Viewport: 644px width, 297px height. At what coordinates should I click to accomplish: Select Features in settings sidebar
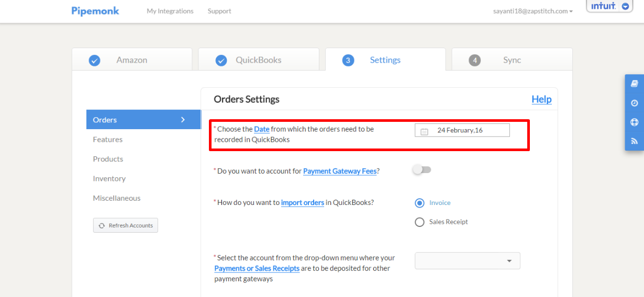pos(108,140)
